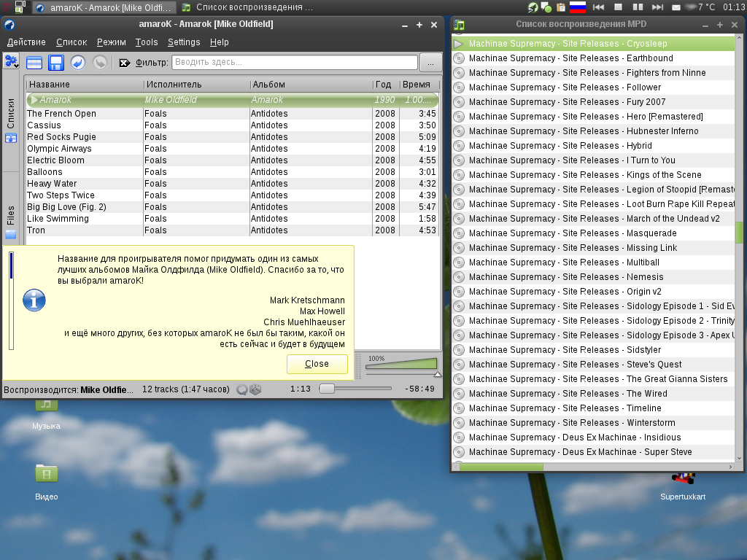
Task: Open the Списки sidebar tab
Action: pos(10,120)
